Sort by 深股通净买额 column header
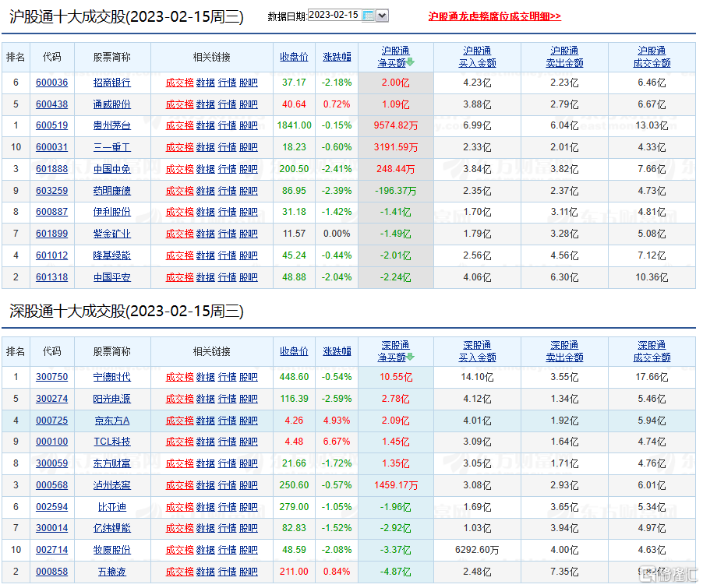 395,351
